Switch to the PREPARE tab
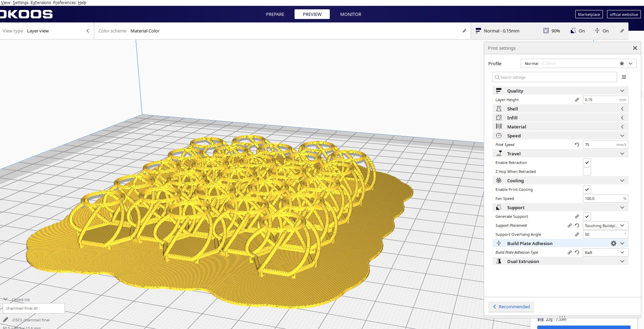The height and width of the screenshot is (329, 644). click(x=275, y=14)
